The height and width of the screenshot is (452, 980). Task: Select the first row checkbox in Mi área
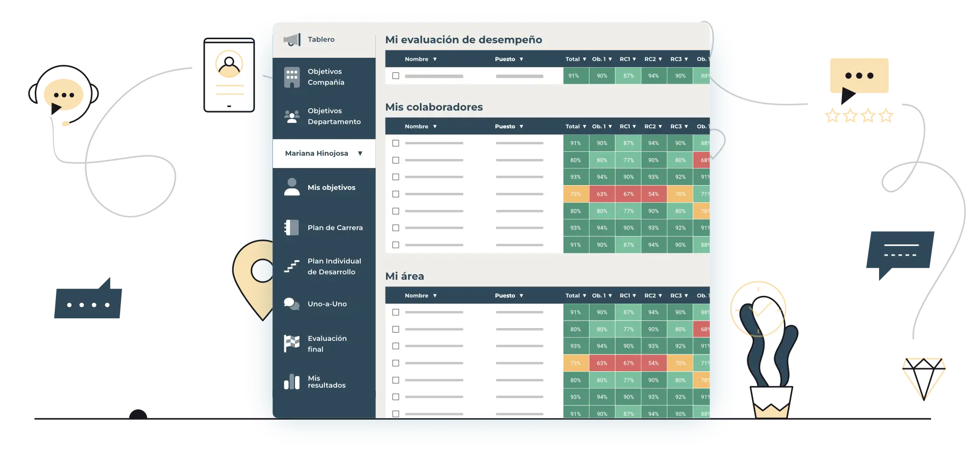point(395,312)
